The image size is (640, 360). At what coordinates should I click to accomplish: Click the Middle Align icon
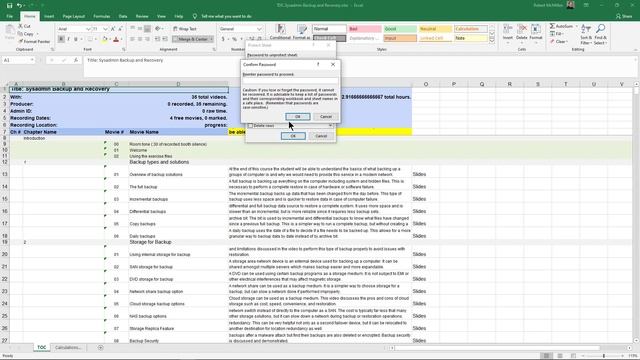pos(140,29)
